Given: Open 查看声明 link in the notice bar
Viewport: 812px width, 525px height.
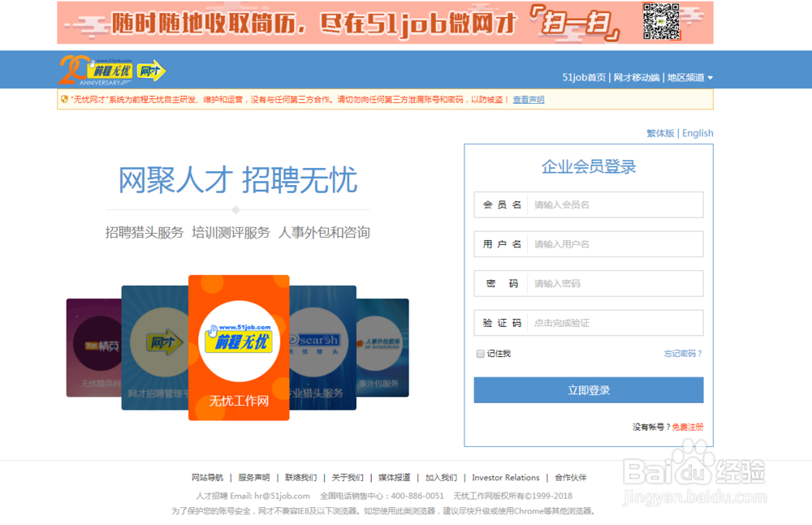Looking at the screenshot, I should (529, 100).
